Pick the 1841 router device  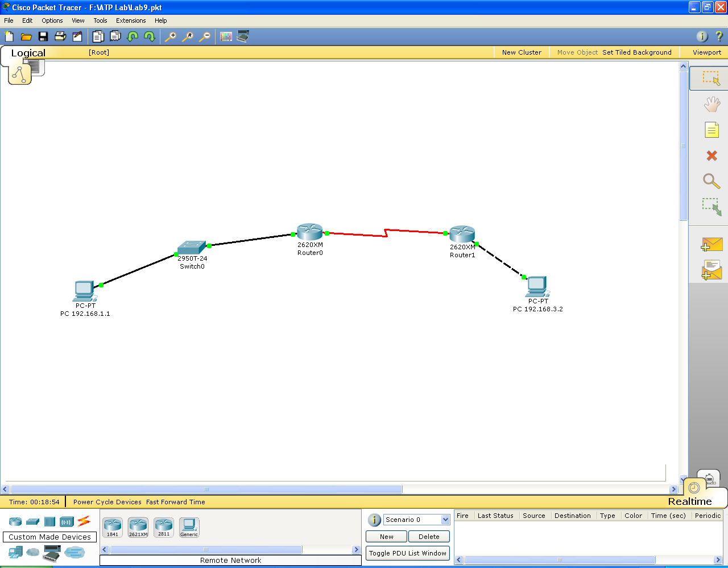(x=113, y=528)
